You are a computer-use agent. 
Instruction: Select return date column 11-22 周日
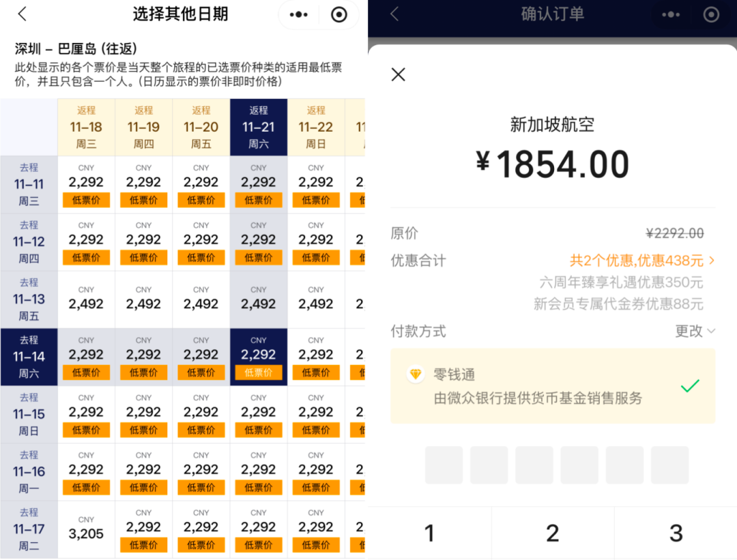pyautogui.click(x=316, y=128)
